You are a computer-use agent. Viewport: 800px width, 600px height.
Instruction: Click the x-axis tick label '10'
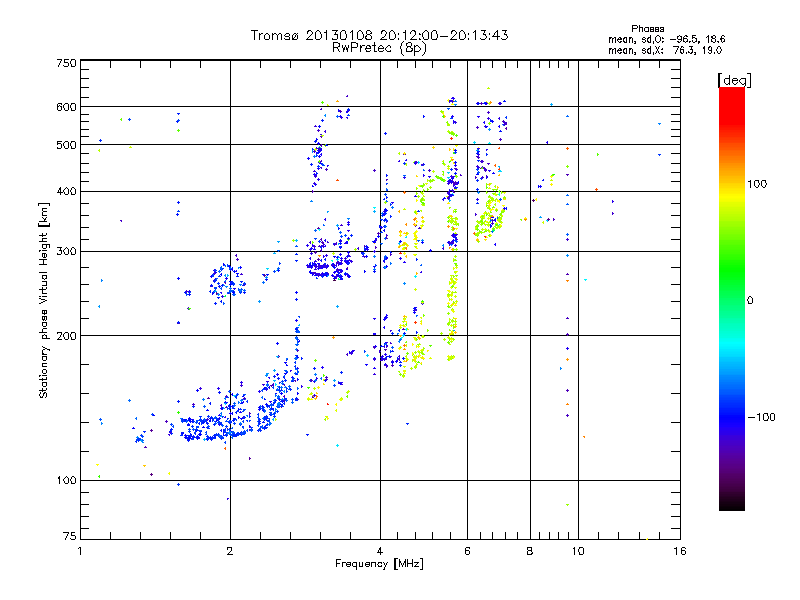578,551
